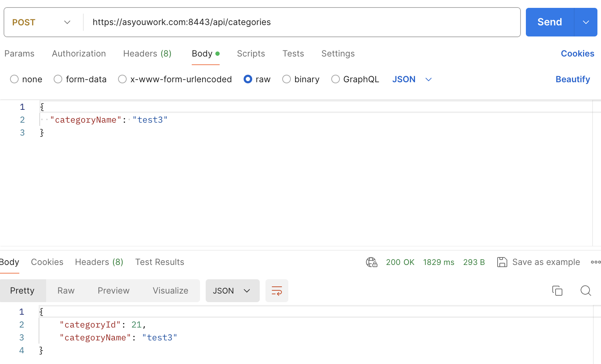This screenshot has width=601, height=364.
Task: Switch the response view to Preview
Action: (x=113, y=291)
